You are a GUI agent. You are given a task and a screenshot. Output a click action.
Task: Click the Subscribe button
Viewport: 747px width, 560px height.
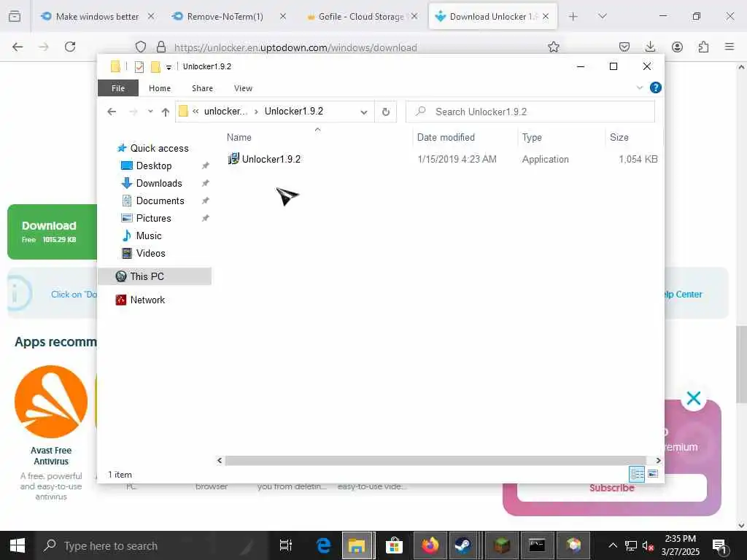pyautogui.click(x=612, y=488)
